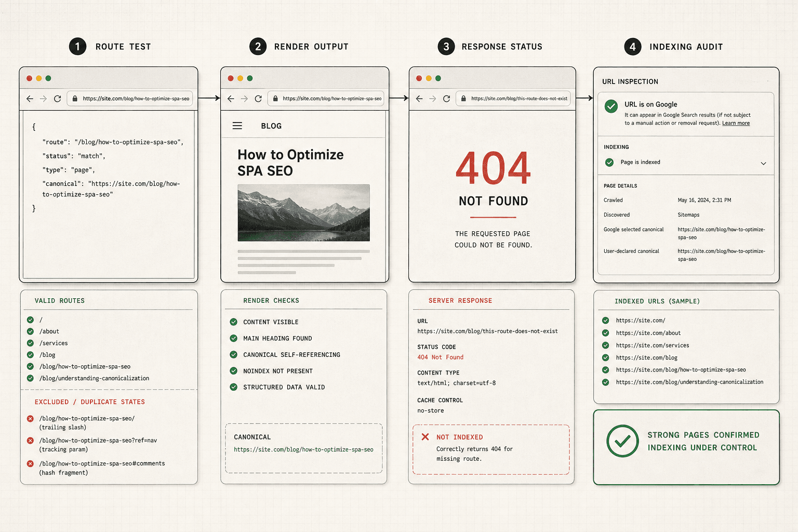Click large 404 error number

click(494, 168)
